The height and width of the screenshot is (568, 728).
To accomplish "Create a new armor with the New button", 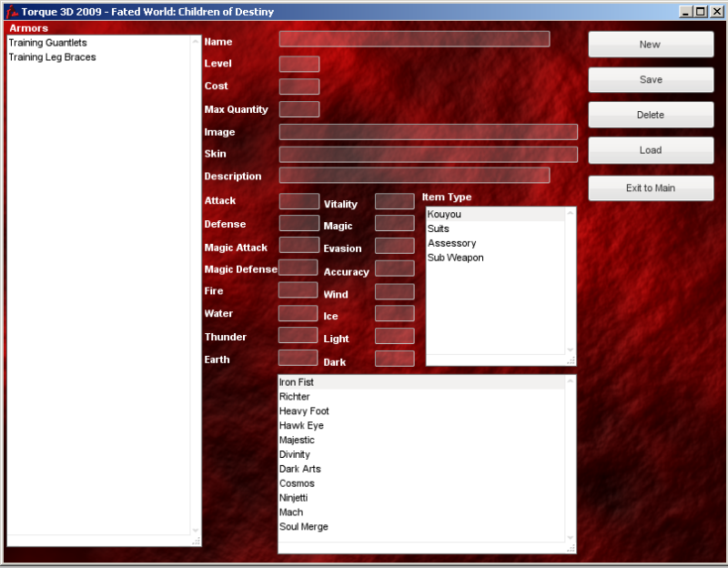I will click(x=650, y=44).
